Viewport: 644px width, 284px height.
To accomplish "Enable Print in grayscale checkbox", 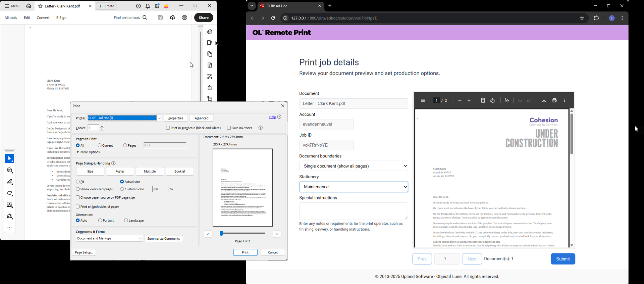I will coord(168,128).
